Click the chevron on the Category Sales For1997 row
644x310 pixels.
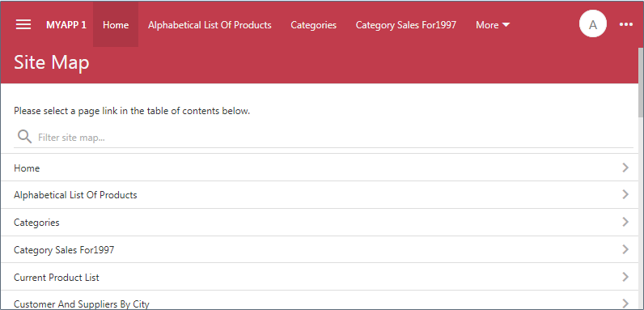625,249
